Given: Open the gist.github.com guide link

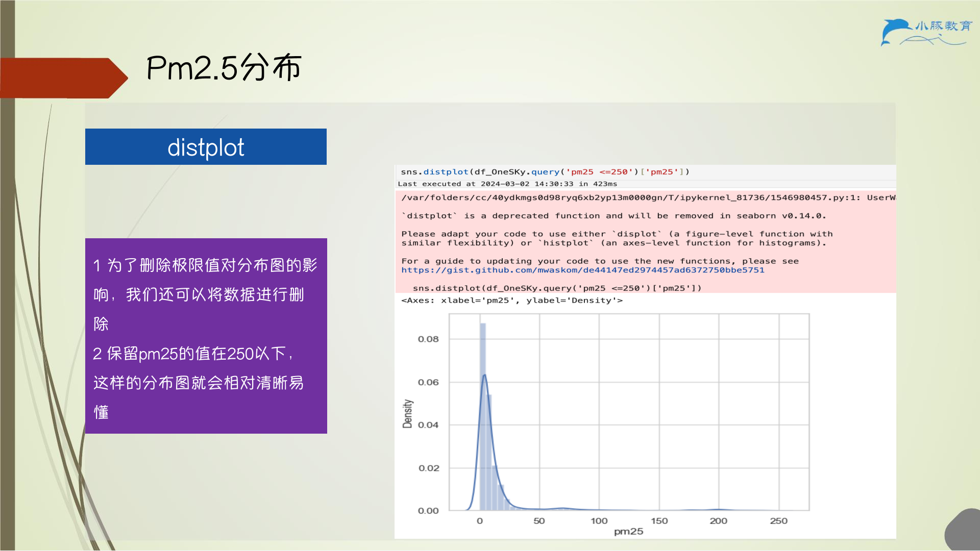Looking at the screenshot, I should 582,270.
